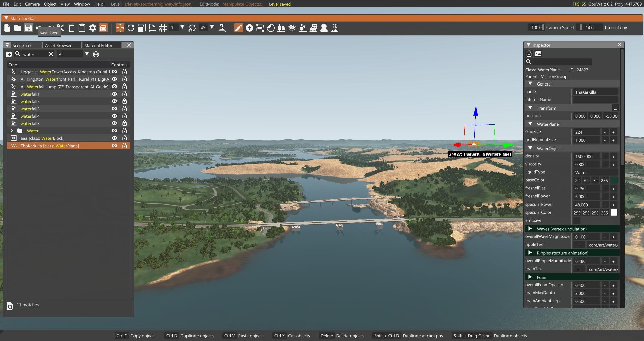Toggle the grid snapping icon

point(163,28)
